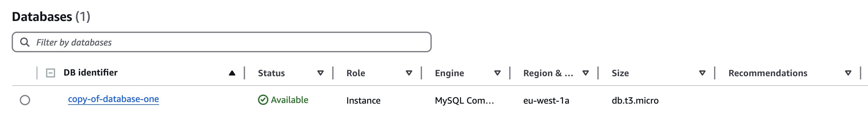Click the Role column header label
This screenshot has width=868, height=133.
(x=356, y=73)
